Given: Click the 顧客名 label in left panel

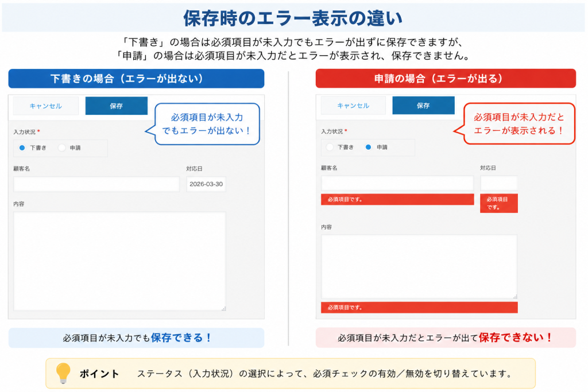Looking at the screenshot, I should tap(21, 169).
